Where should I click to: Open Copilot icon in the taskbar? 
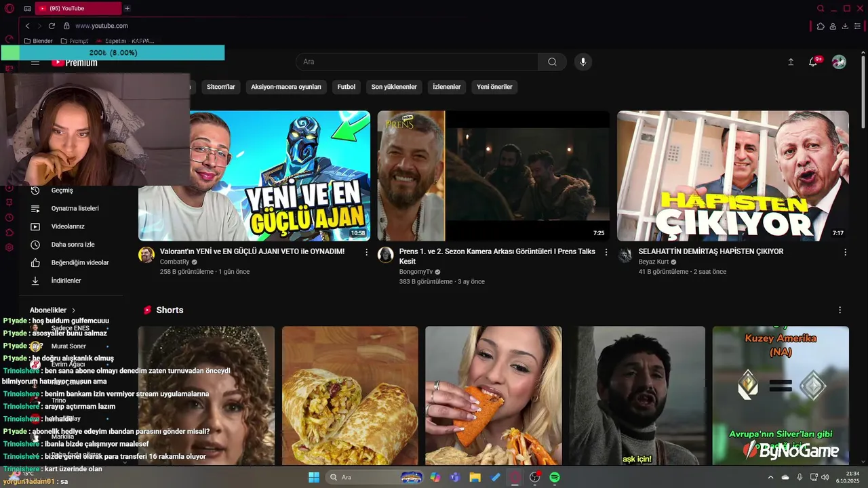(x=435, y=477)
